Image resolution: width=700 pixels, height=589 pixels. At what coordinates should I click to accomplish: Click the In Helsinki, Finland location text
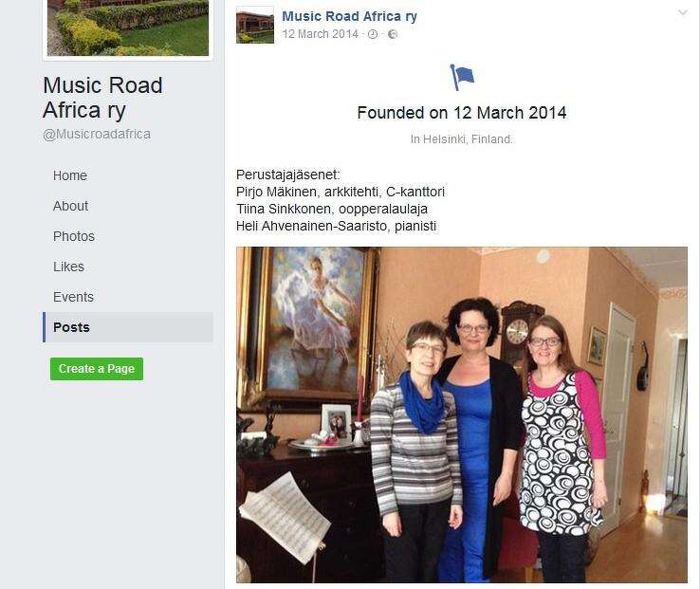[x=462, y=139]
